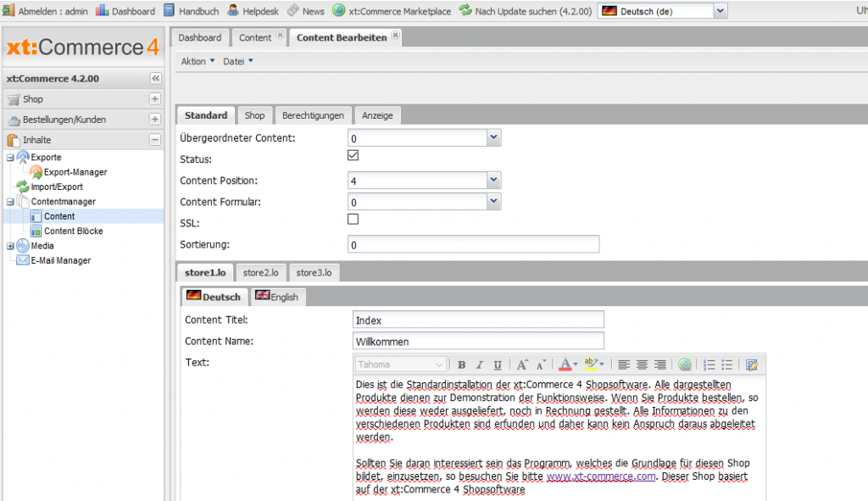Apply italic formatting in the text editor

pyautogui.click(x=480, y=365)
